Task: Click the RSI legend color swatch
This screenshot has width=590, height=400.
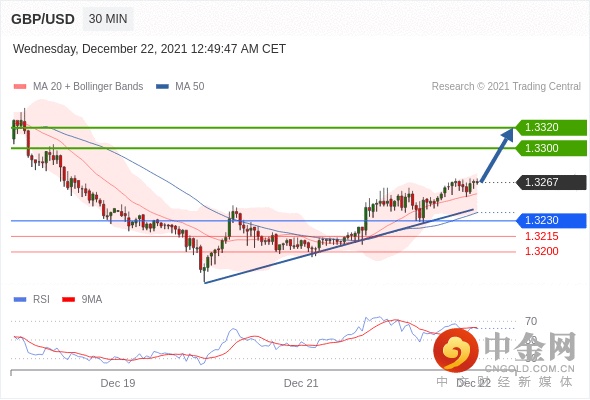Action: tap(20, 300)
